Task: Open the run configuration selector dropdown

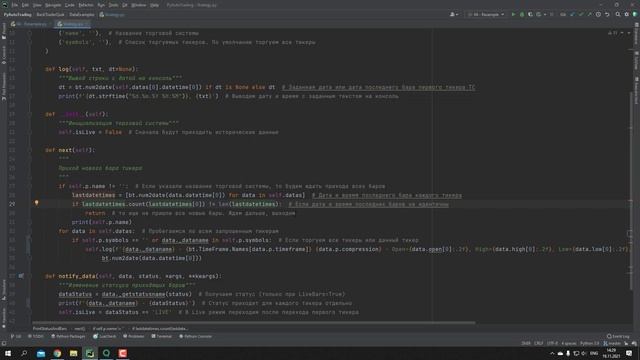Action: [x=486, y=14]
